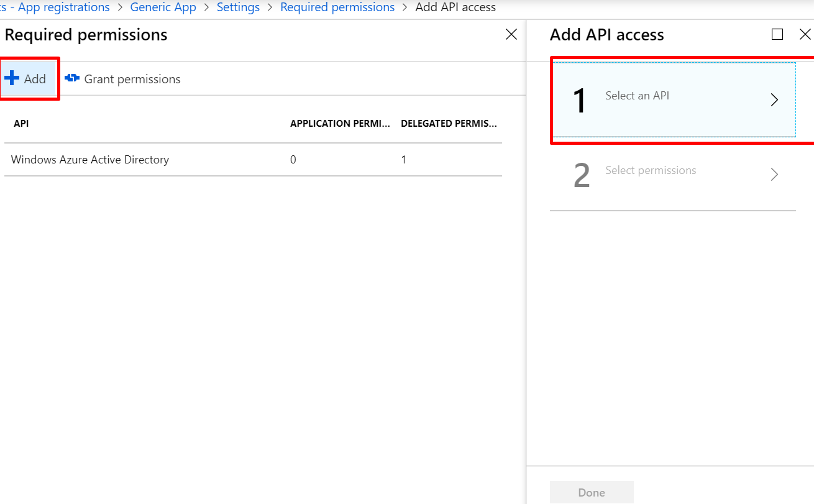Viewport: 814px width, 504px height.
Task: Maximize the Add API access panel
Action: pos(777,35)
